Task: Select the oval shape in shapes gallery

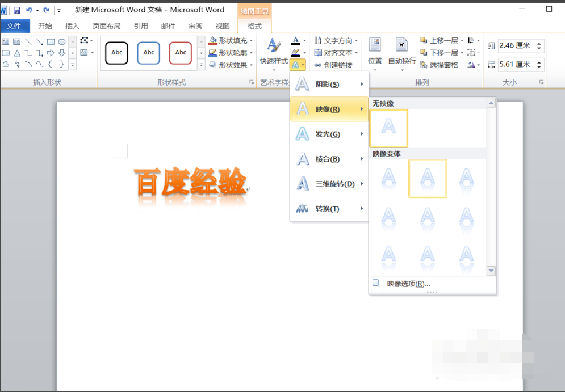Action: click(x=62, y=42)
